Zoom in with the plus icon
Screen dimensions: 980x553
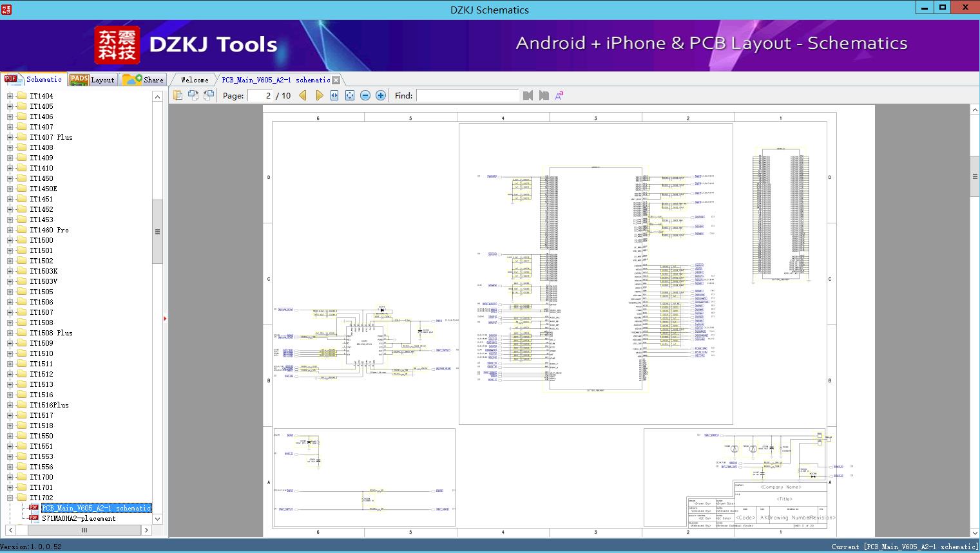[x=381, y=95]
